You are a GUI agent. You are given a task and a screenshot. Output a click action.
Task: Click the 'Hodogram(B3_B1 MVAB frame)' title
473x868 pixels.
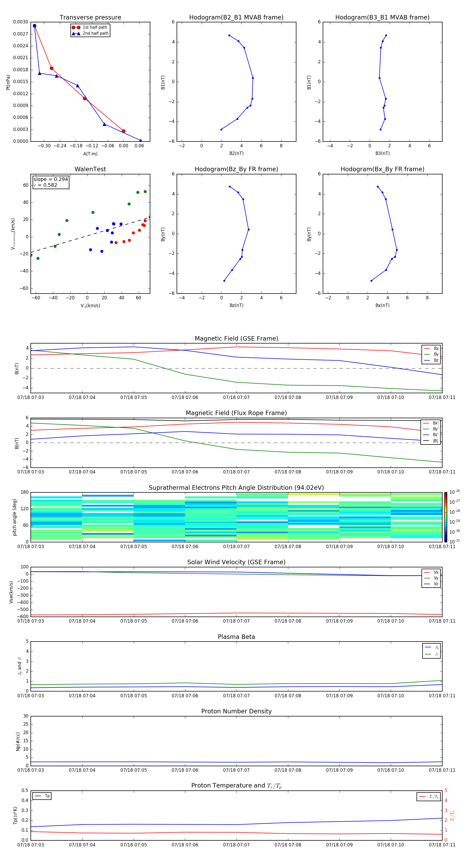click(382, 18)
